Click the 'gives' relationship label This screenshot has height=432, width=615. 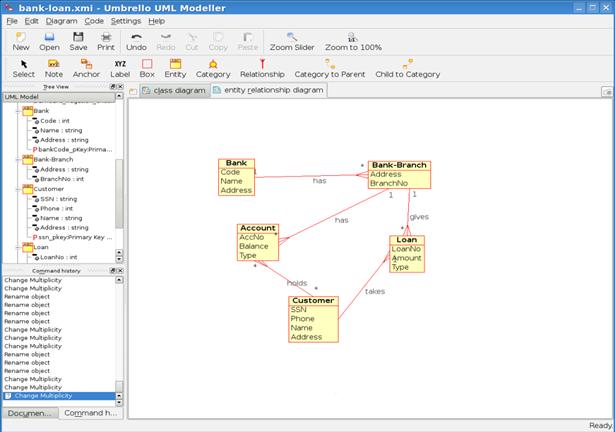[419, 217]
